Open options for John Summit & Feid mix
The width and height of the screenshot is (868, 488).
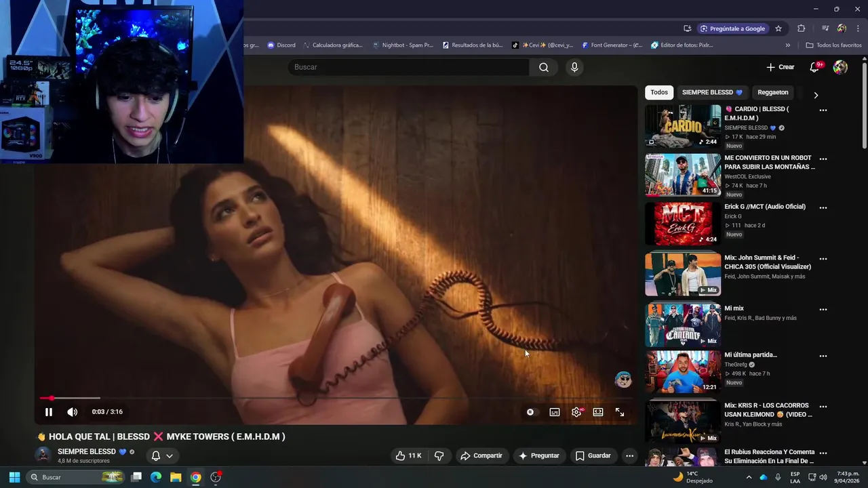(823, 258)
